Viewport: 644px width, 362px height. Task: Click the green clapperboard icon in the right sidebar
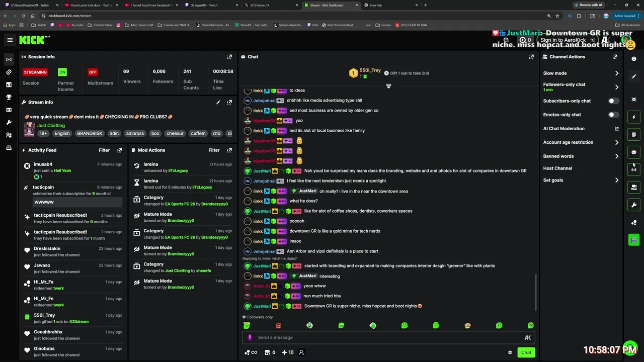[x=634, y=239]
